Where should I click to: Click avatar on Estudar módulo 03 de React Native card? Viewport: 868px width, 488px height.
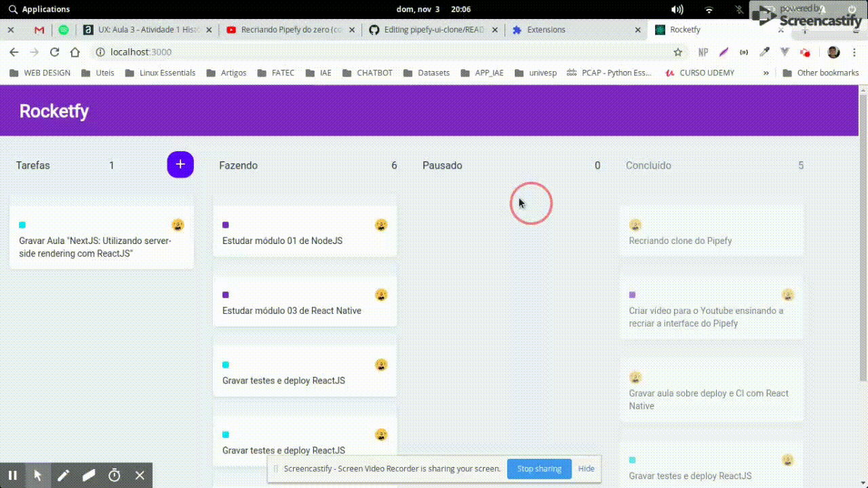(381, 295)
